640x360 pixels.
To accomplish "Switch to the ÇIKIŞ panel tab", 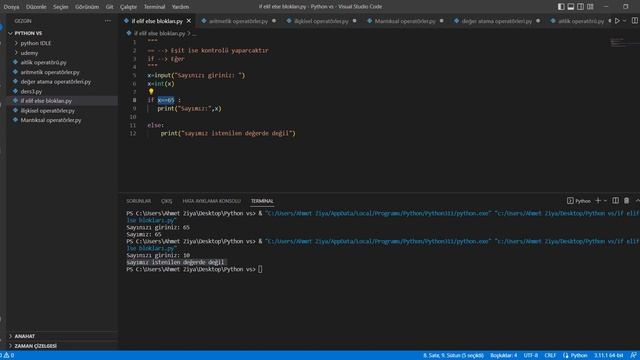I will tap(167, 201).
